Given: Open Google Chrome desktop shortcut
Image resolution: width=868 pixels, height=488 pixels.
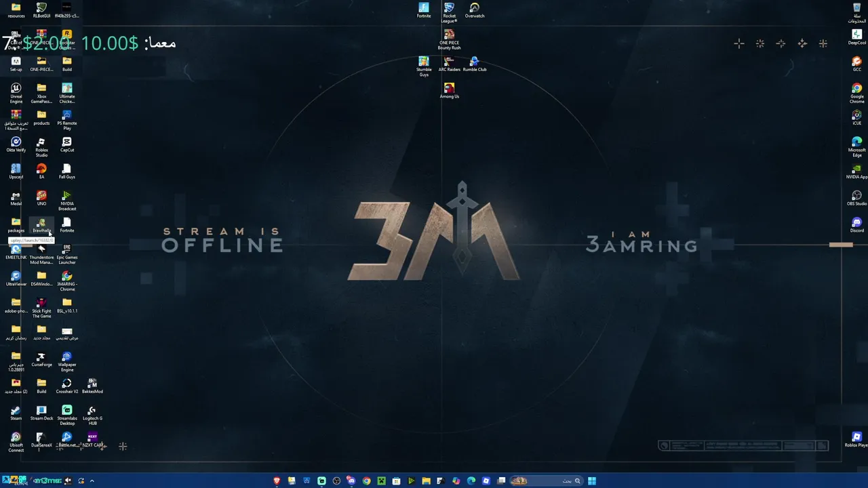Looking at the screenshot, I should 857,93.
